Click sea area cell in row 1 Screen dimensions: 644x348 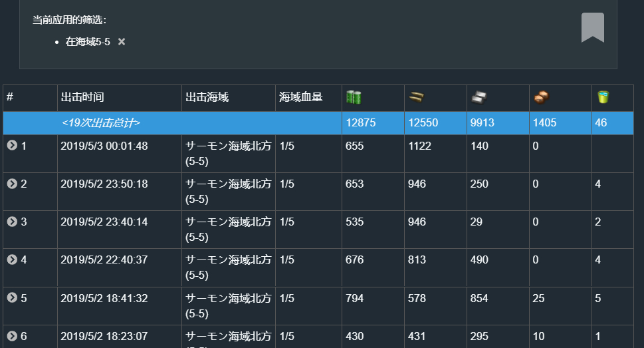[229, 154]
